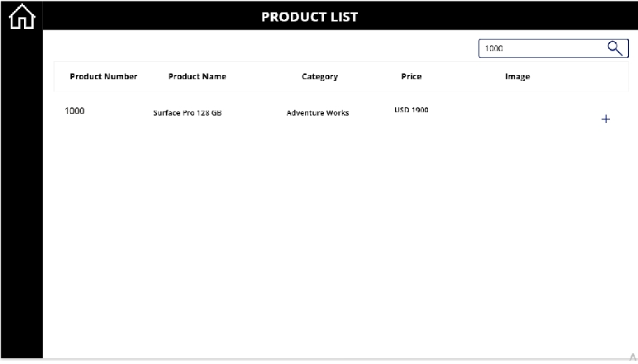The height and width of the screenshot is (364, 638).
Task: Click the Category column header
Action: [x=320, y=77]
